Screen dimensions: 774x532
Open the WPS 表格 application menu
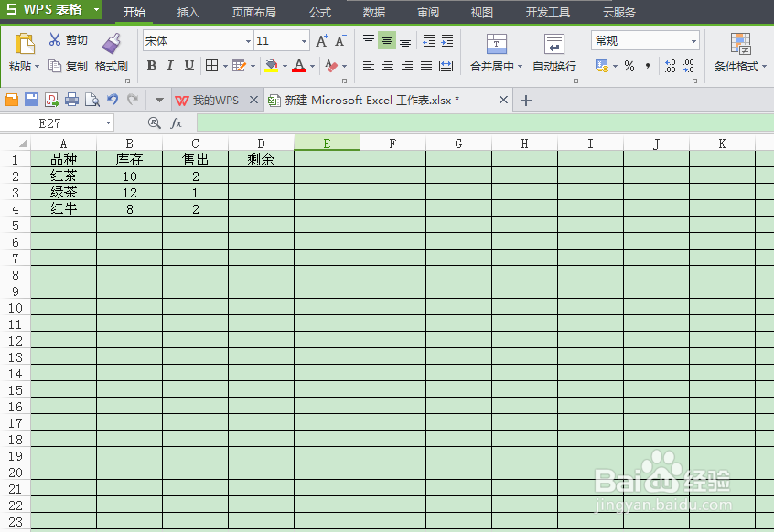51,9
